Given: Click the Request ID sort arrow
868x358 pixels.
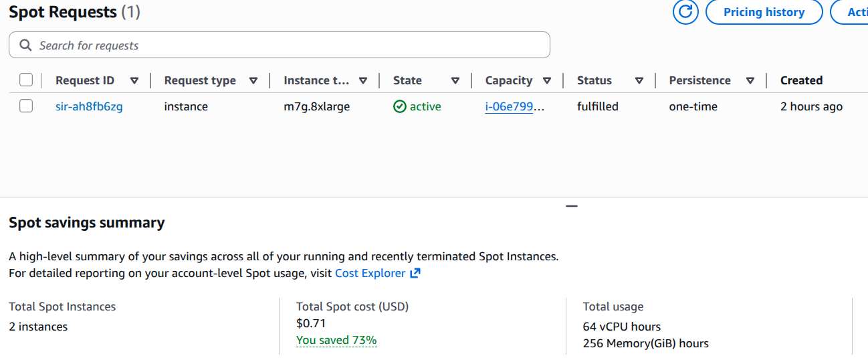Looking at the screenshot, I should 134,80.
